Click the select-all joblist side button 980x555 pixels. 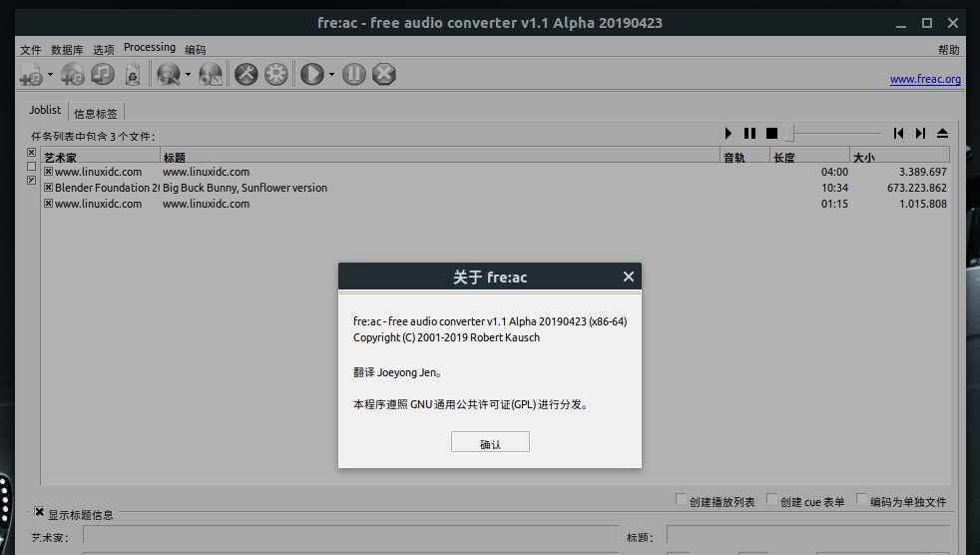[x=31, y=153]
